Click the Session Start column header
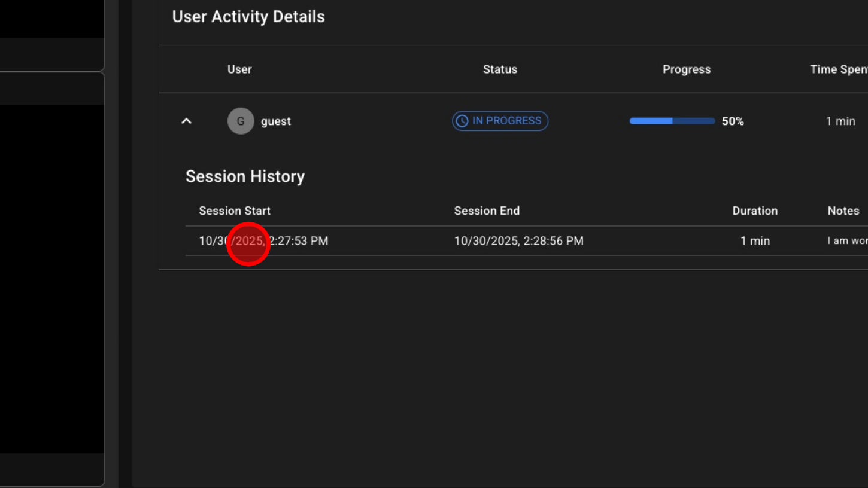This screenshot has width=868, height=488. pyautogui.click(x=235, y=211)
